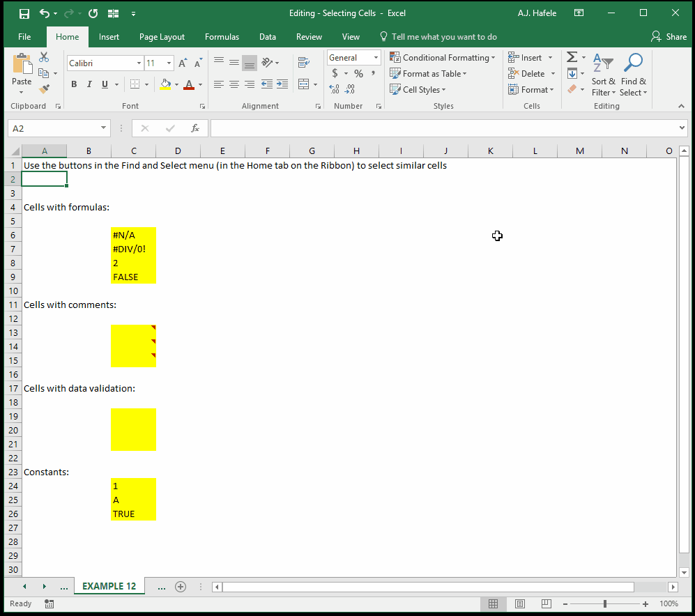Apply yellow Fill Color
Viewport: 695px width, 616px height.
click(x=165, y=84)
